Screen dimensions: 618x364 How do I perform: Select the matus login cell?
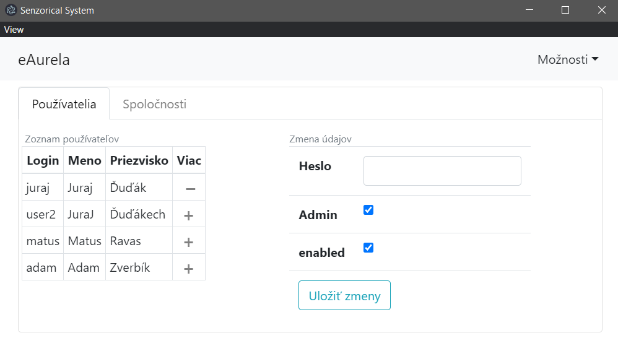click(x=43, y=241)
